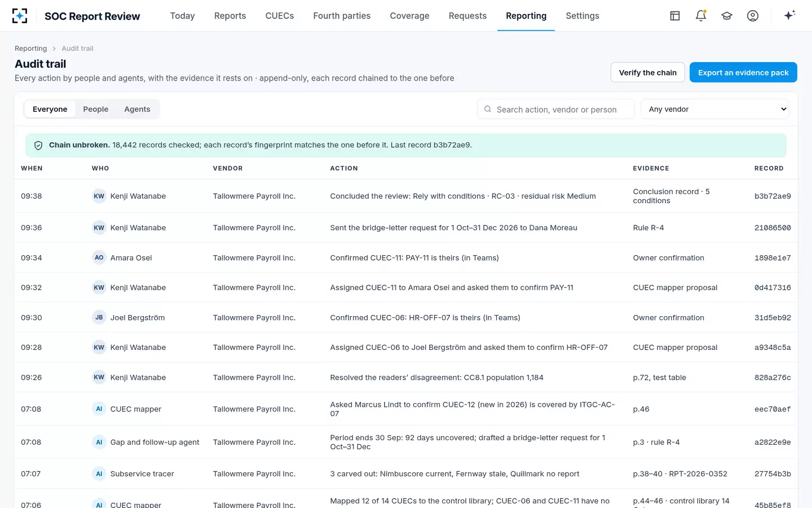Click the shield icon in Chain unbroken banner
Screen dimensions: 812x508
38,146
